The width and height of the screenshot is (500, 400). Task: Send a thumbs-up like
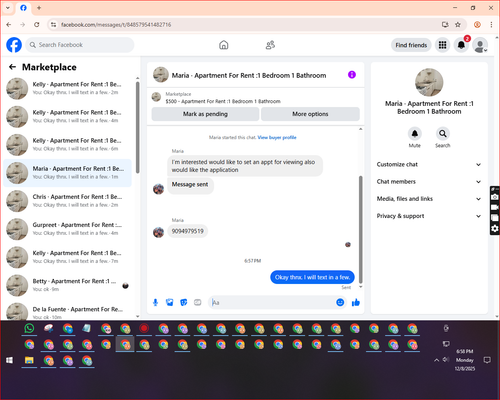coord(356,302)
